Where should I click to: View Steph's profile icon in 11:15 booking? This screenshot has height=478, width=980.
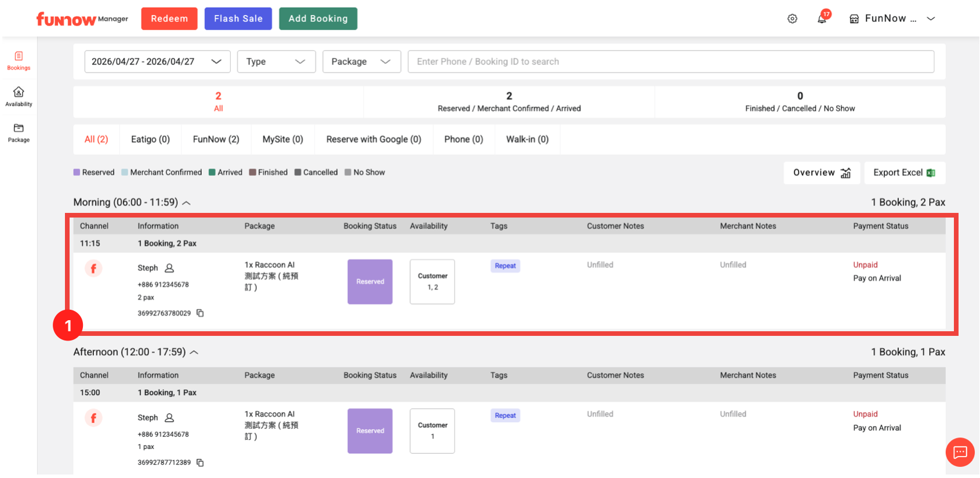coord(169,268)
